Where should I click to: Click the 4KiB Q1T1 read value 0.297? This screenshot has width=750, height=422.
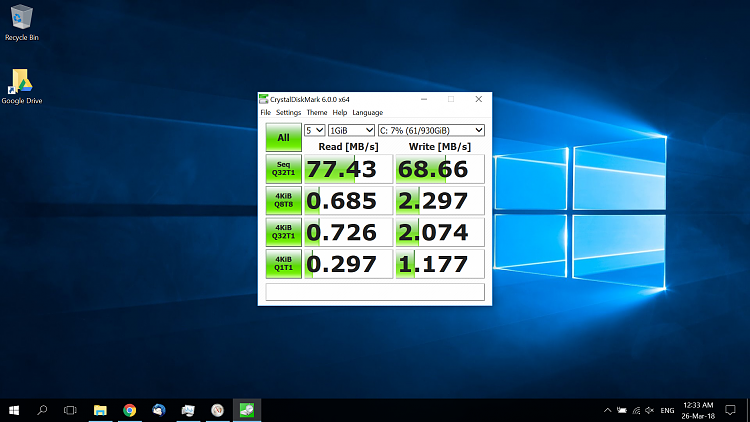tap(348, 264)
